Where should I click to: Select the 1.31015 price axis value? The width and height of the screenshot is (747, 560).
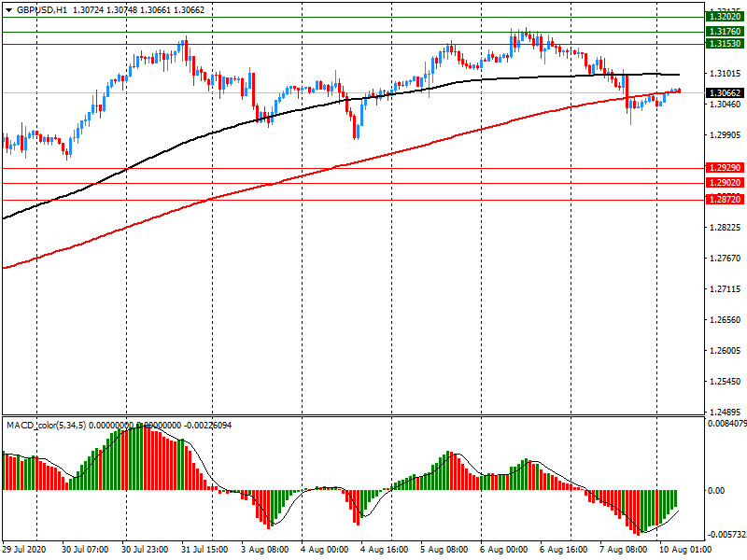(x=726, y=74)
